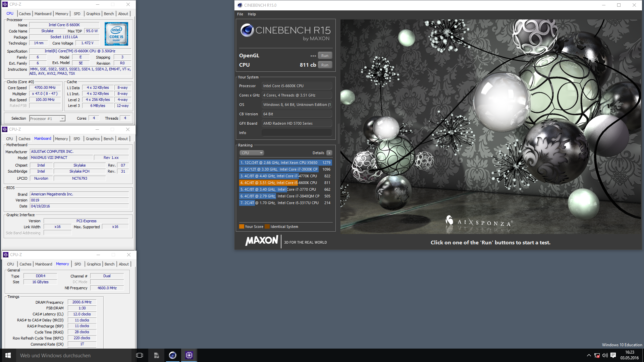Open Memory tab in top CPU-Z window
This screenshot has height=362, width=644.
coord(62,14)
